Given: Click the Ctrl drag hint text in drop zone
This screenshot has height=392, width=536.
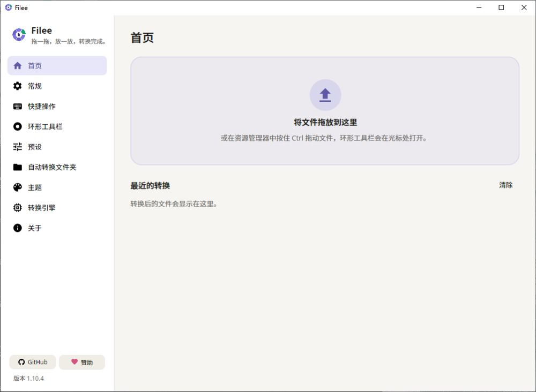Looking at the screenshot, I should click(x=324, y=138).
